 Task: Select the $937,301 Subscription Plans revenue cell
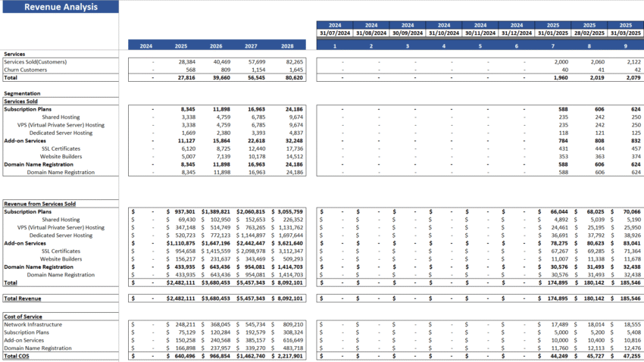click(181, 212)
